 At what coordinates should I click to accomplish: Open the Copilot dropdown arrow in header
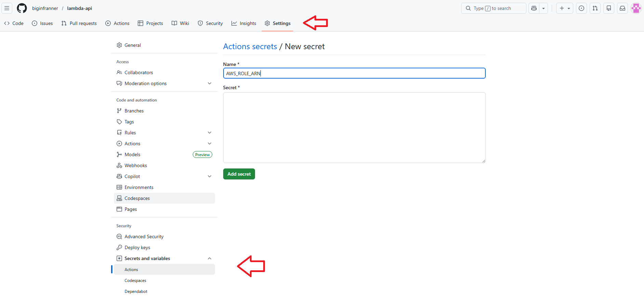544,8
